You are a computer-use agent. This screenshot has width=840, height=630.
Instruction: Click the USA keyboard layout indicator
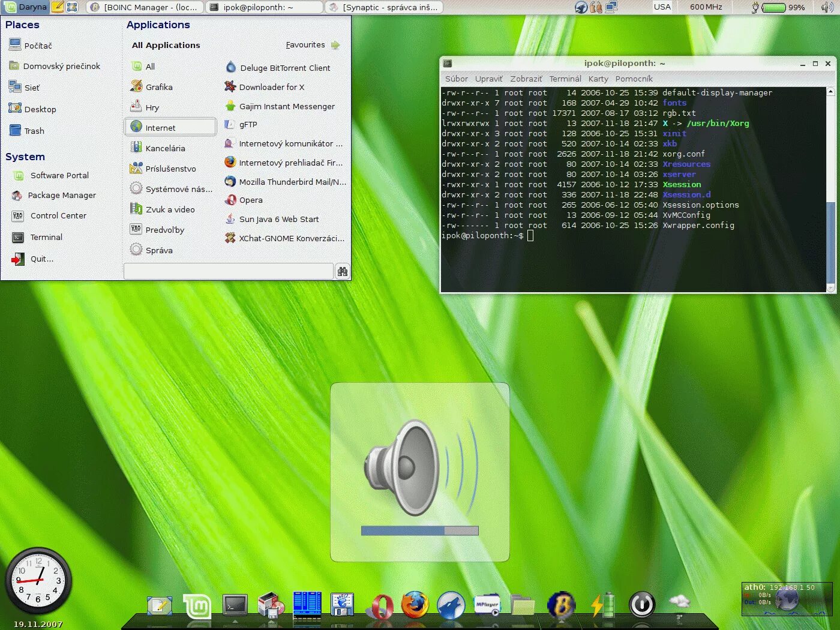662,7
